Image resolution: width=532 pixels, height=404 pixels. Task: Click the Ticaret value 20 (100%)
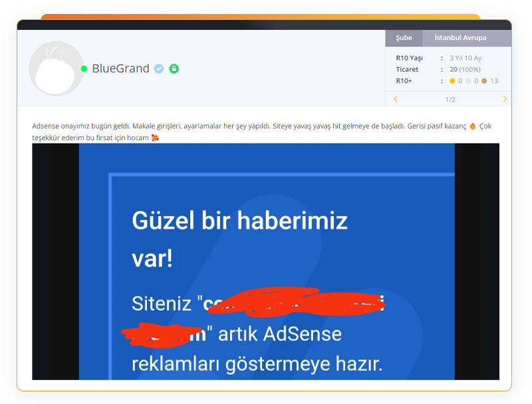point(465,70)
